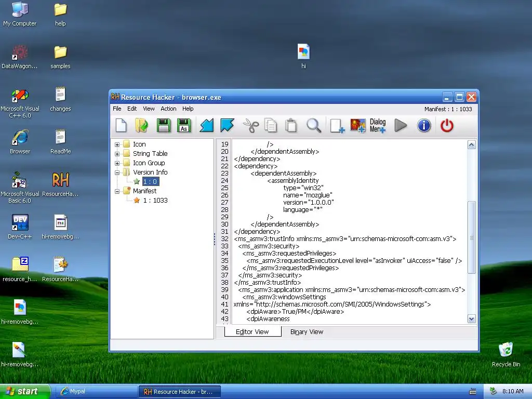
Task: Select the resource_h zip archive icon
Action: (20, 270)
